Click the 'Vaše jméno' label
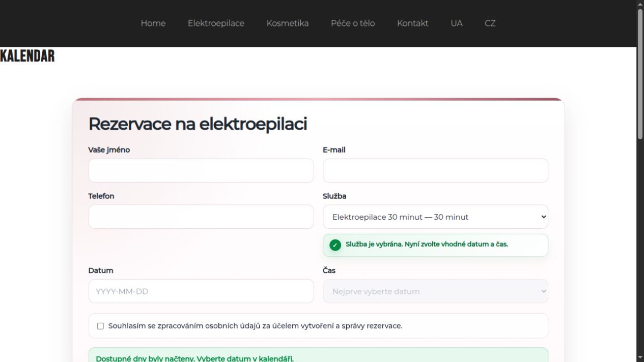Screen dimensions: 644x362 coord(109,150)
